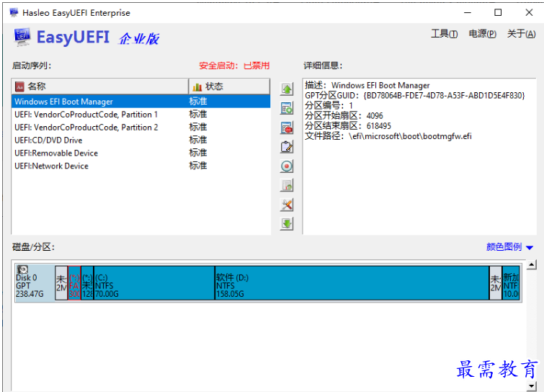Open the 电源(P) menu

[482, 34]
